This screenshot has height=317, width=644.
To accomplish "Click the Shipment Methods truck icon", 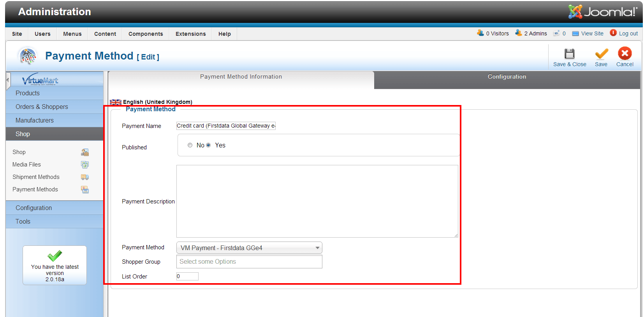I will tap(85, 177).
